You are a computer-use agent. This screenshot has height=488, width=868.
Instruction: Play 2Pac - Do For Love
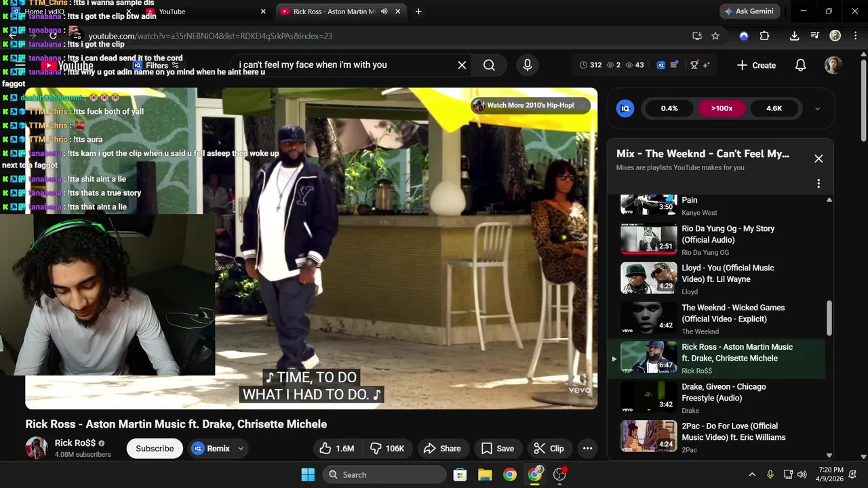(715, 437)
